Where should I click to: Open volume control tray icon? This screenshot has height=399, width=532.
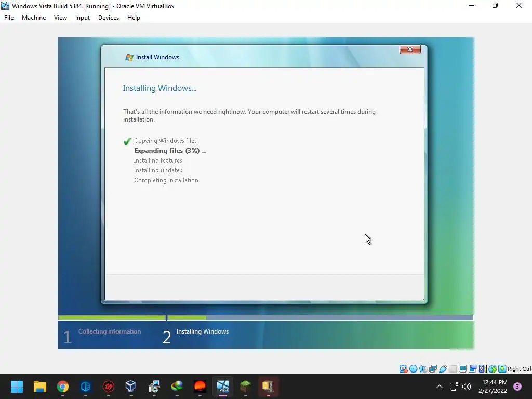tap(467, 387)
